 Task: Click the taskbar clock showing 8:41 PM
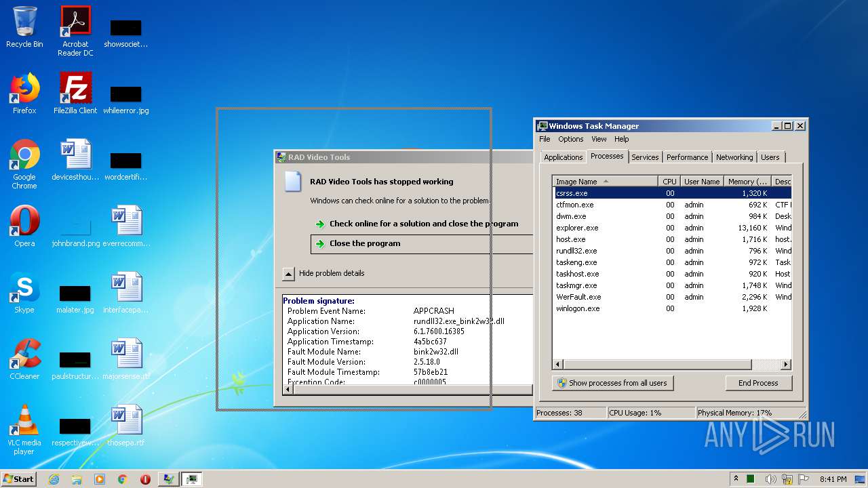click(x=833, y=479)
